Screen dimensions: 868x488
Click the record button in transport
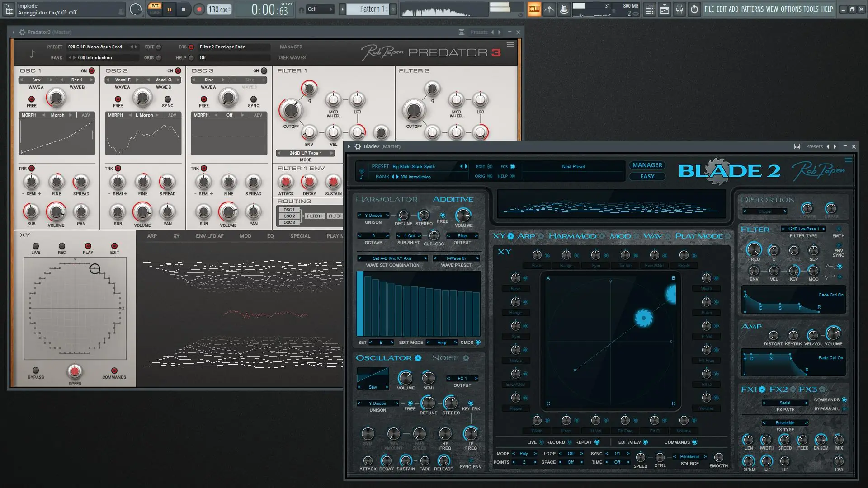pos(199,9)
